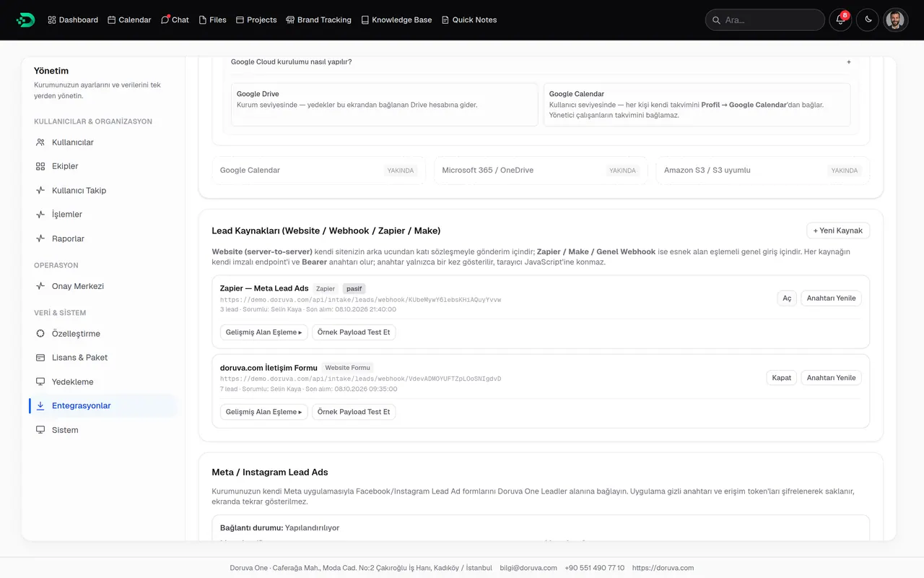Image resolution: width=924 pixels, height=578 pixels.
Task: Click the Quick Notes icon
Action: 445,20
